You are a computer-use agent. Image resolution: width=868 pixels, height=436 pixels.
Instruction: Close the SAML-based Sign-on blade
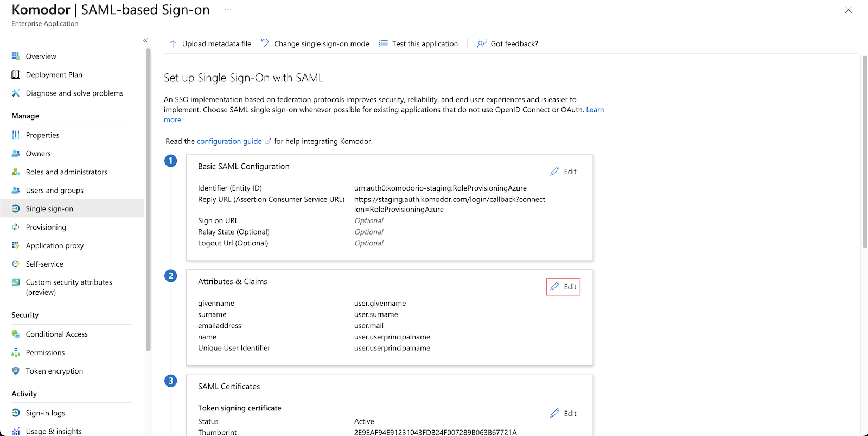tap(848, 10)
